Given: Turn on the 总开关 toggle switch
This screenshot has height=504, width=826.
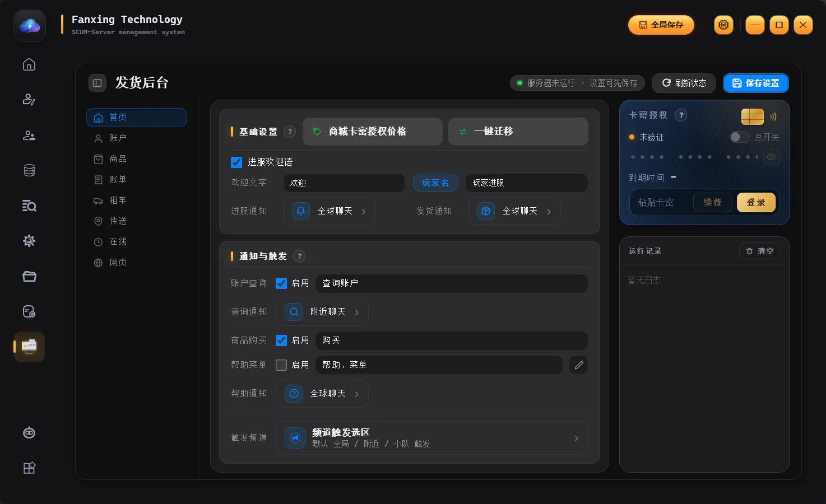Looking at the screenshot, I should pyautogui.click(x=740, y=137).
